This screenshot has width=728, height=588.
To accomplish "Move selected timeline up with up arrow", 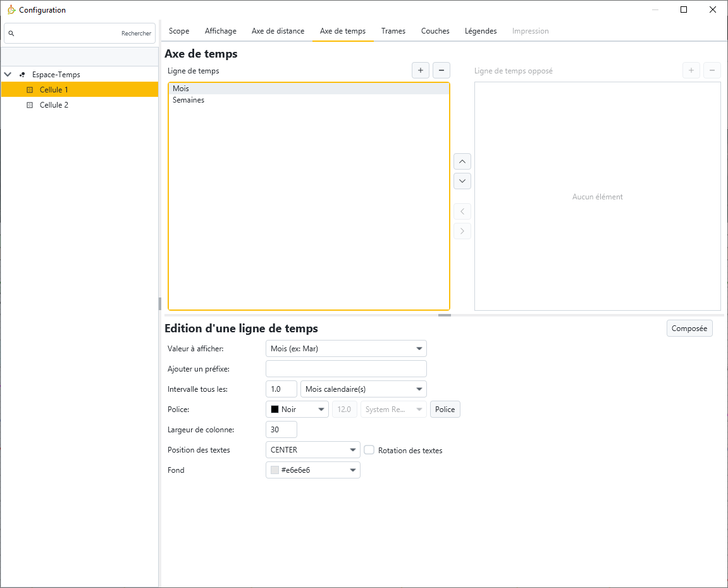I will coord(462,161).
